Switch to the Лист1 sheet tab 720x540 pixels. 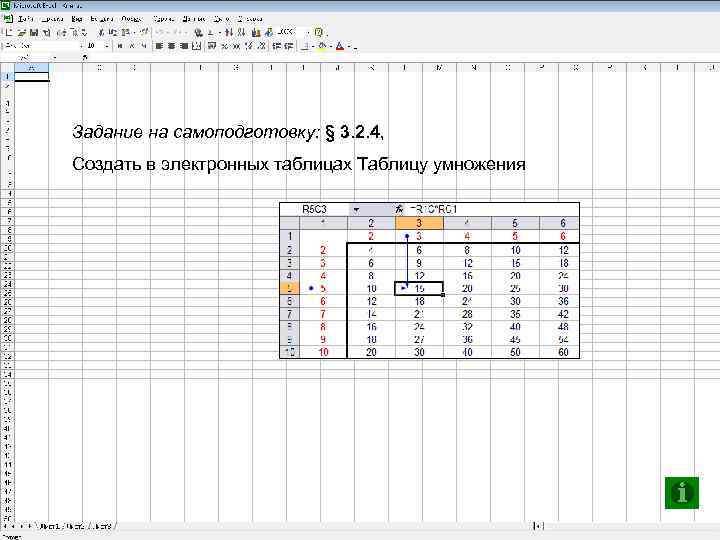click(49, 526)
